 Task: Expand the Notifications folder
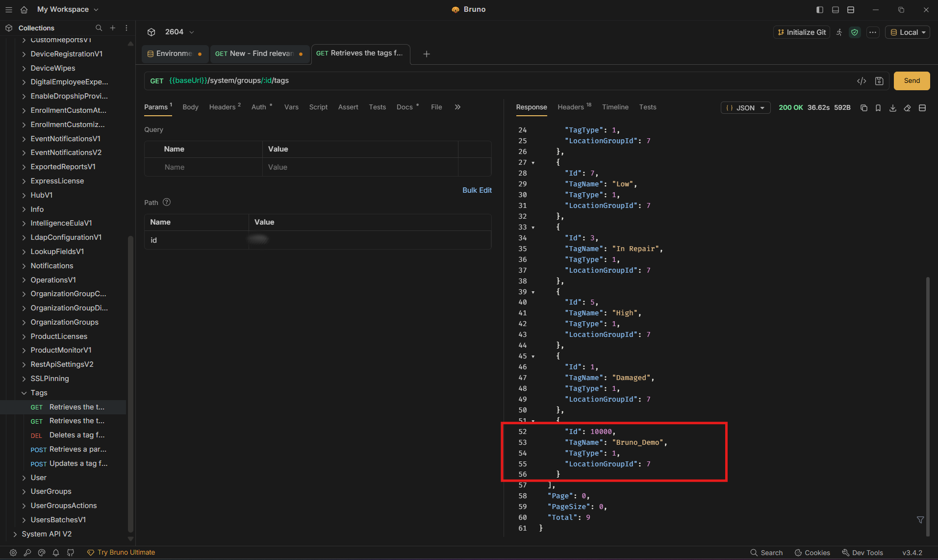pyautogui.click(x=24, y=266)
